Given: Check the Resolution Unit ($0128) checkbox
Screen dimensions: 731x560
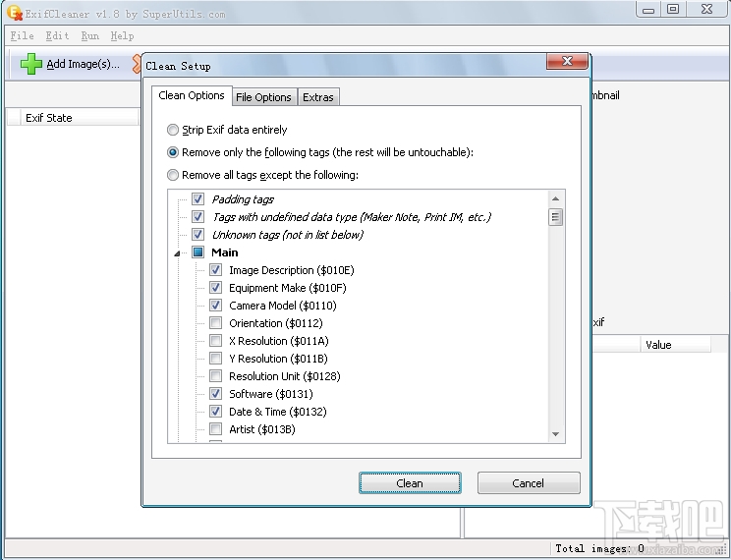Looking at the screenshot, I should click(215, 376).
